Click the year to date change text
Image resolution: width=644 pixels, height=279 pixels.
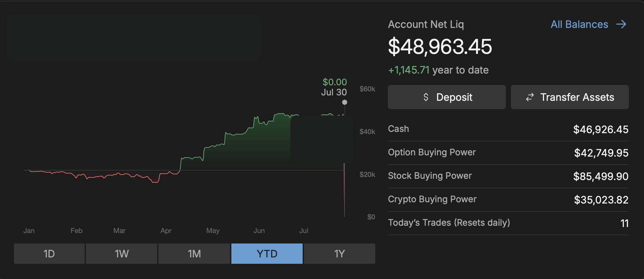(438, 70)
